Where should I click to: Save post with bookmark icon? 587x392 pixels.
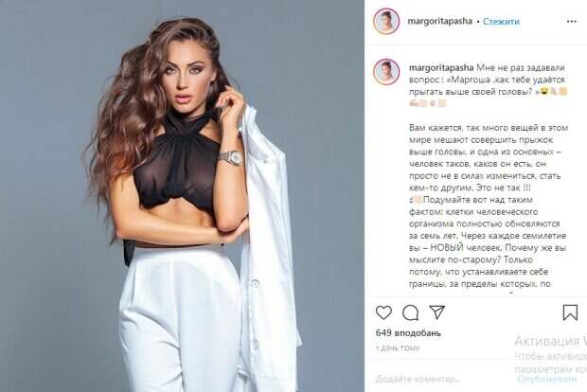tap(570, 312)
